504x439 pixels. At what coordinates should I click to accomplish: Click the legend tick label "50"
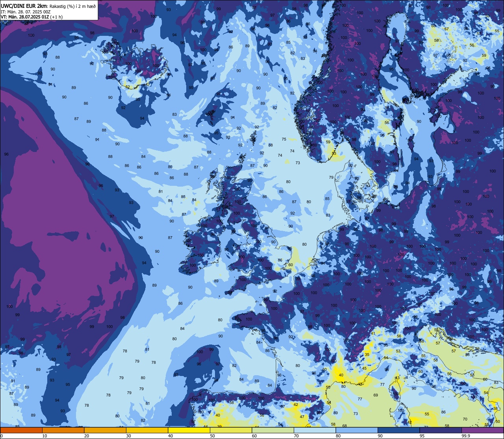click(212, 436)
